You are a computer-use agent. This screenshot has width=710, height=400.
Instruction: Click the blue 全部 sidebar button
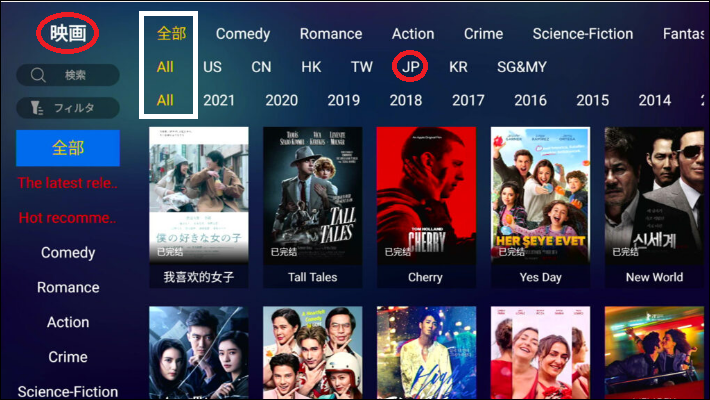(x=68, y=148)
